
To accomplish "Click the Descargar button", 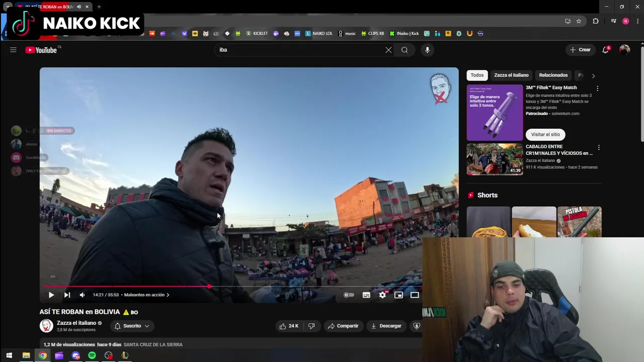I will tap(386, 326).
